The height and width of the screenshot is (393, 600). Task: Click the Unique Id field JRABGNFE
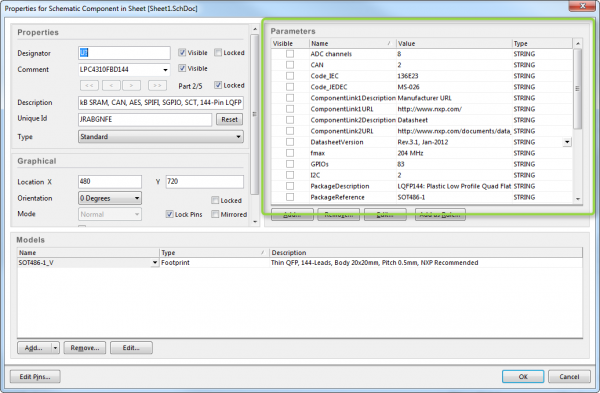tap(145, 119)
